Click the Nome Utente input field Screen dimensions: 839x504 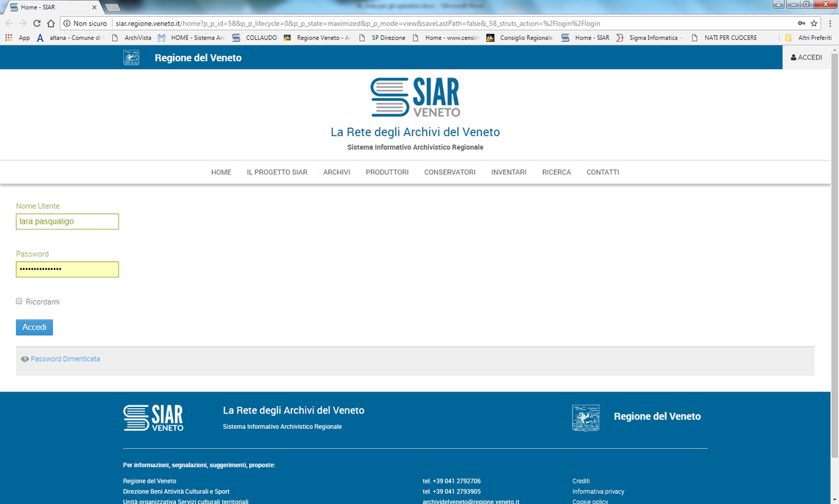pyautogui.click(x=67, y=221)
